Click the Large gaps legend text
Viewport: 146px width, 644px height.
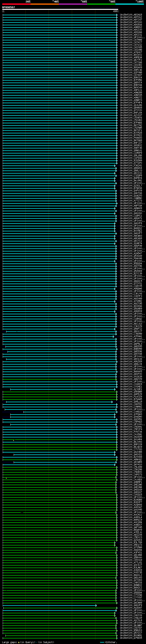[x=28, y=642]
